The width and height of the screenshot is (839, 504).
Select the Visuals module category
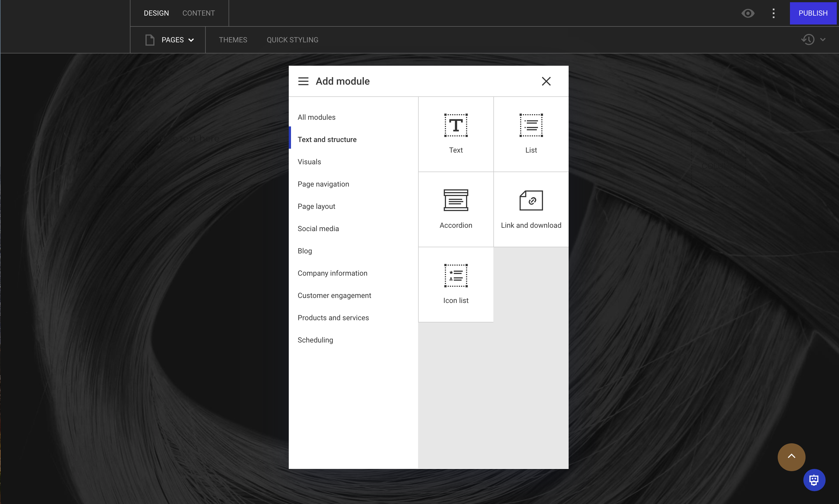(x=309, y=161)
